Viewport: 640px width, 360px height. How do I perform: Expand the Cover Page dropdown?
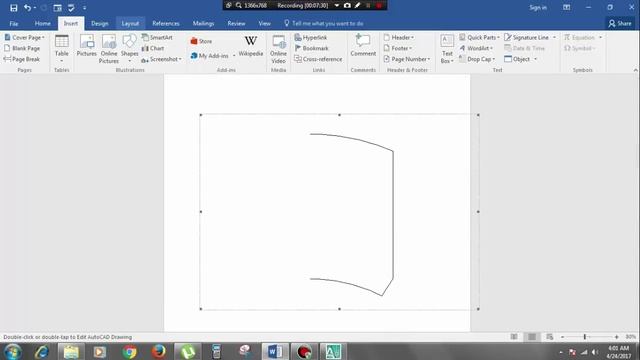(x=43, y=38)
